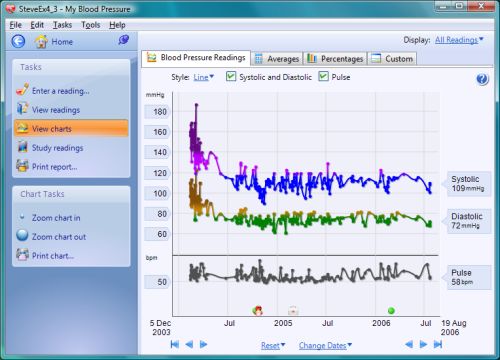Click the green dot marker near 2006
Image resolution: width=500 pixels, height=360 pixels.
[391, 311]
